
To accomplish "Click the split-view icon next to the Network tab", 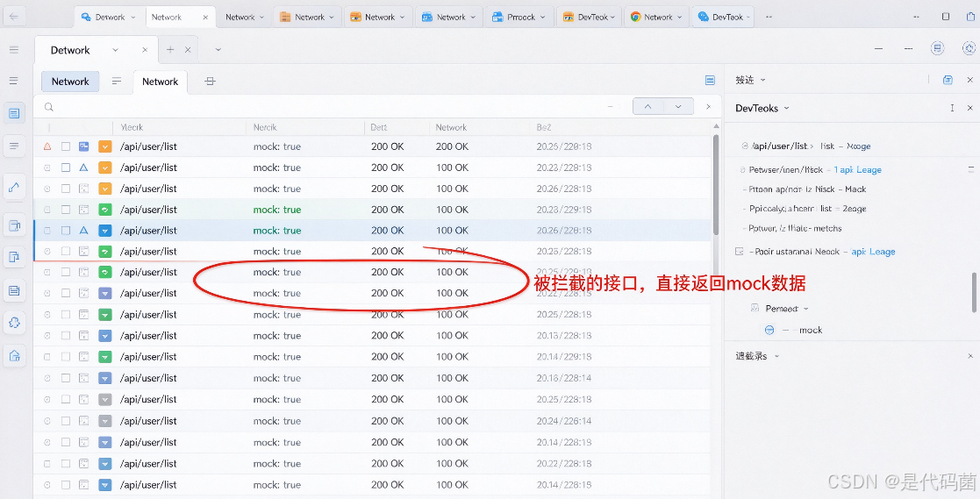I will [x=210, y=82].
